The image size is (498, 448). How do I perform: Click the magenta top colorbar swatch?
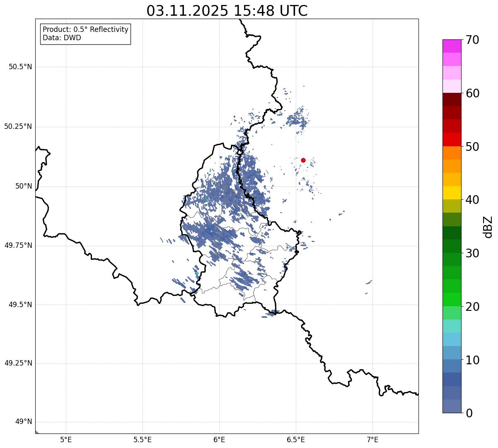point(452,46)
